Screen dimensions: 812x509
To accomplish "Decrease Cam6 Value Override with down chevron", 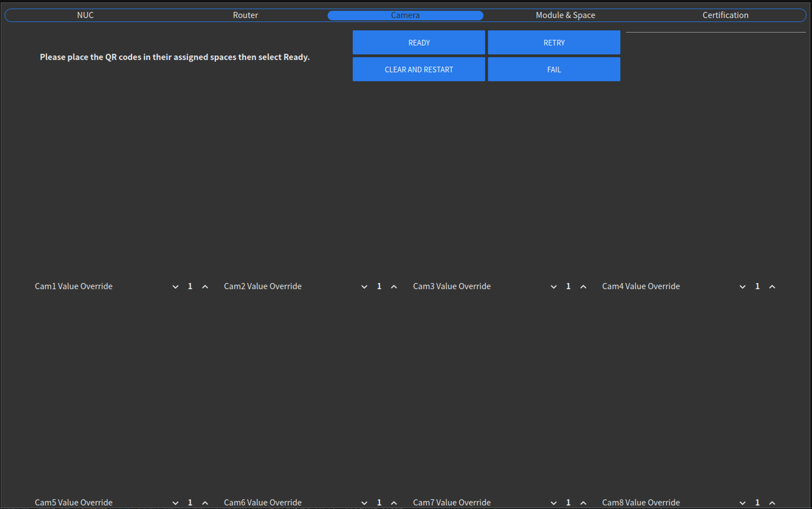I will (364, 503).
